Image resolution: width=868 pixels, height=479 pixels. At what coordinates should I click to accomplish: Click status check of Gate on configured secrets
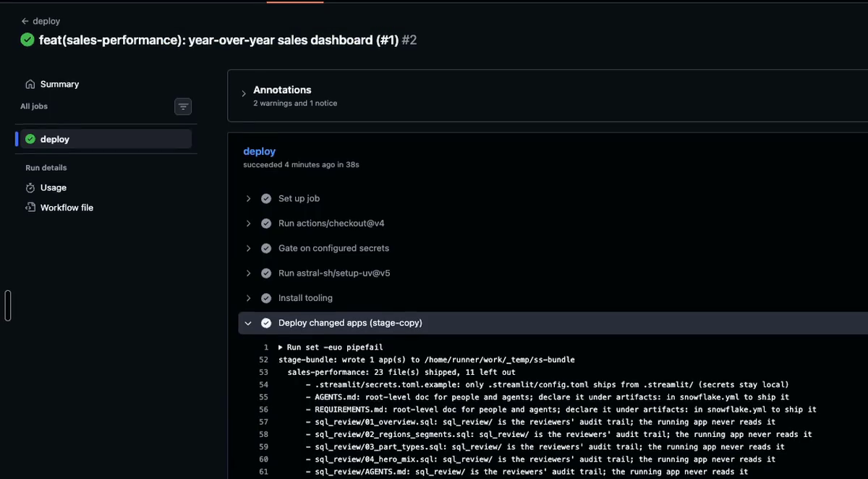pyautogui.click(x=266, y=248)
